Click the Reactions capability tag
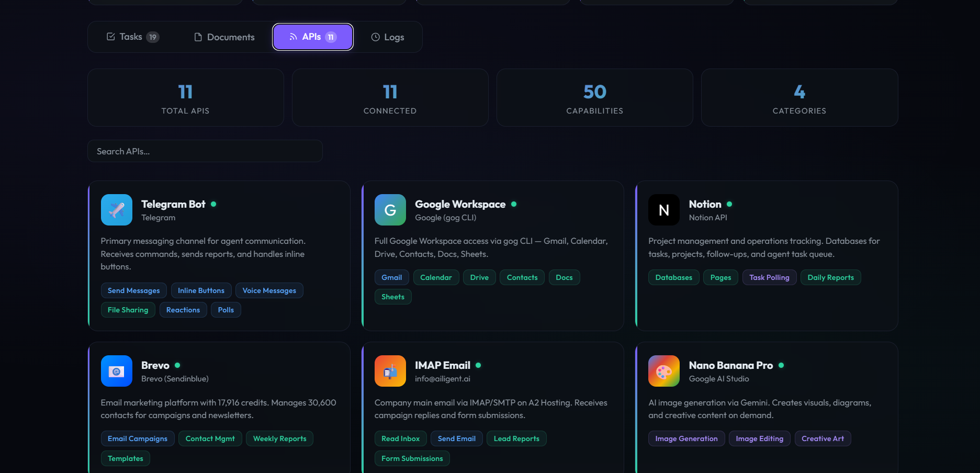Screen dimensions: 980x473 pos(183,310)
